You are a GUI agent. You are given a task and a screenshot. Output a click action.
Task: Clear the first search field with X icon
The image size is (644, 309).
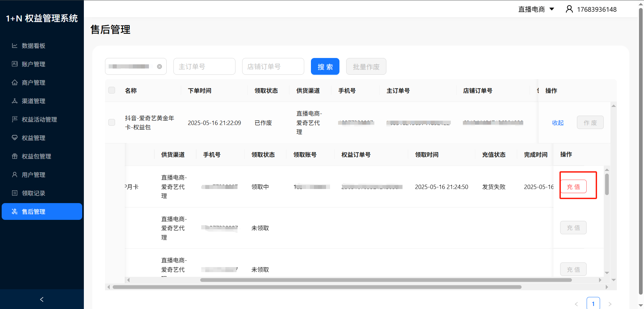pyautogui.click(x=160, y=67)
